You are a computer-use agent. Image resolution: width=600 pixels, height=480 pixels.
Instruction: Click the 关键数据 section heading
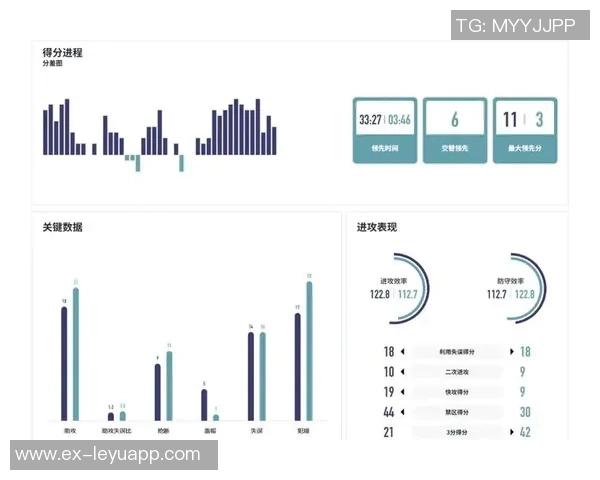coord(62,227)
